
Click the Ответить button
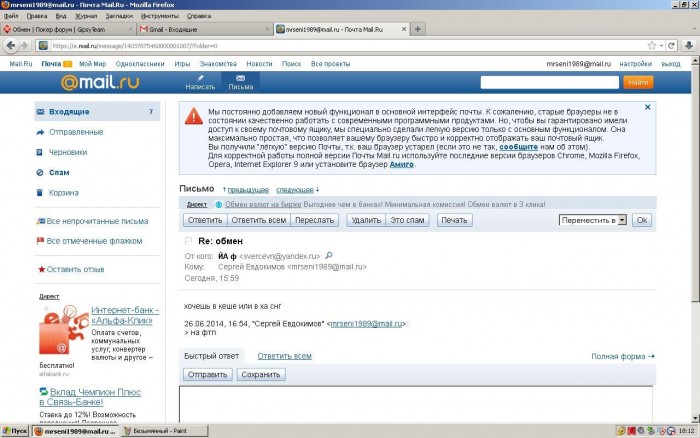pyautogui.click(x=205, y=220)
